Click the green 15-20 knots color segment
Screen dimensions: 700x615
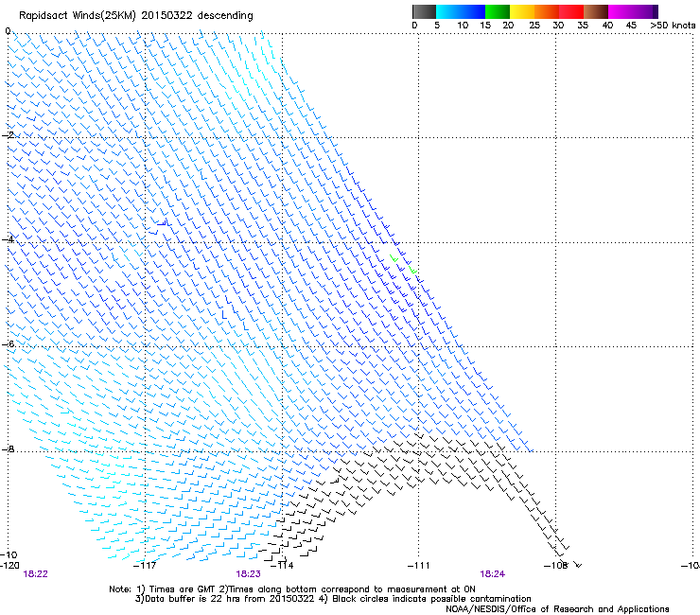[498, 11]
